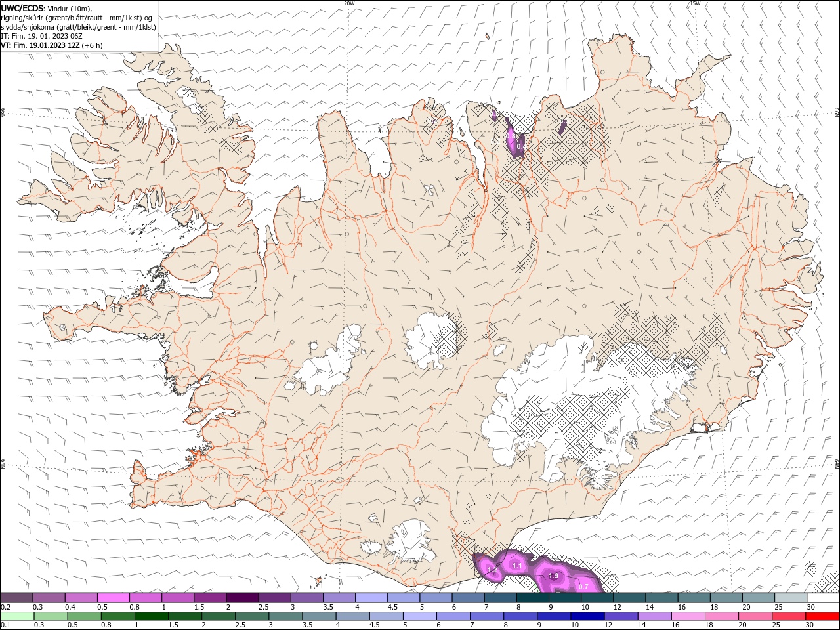Viewport: 840px width, 630px height.
Task: Click the 30 bright red swatch in rain legend
Action: [822, 616]
